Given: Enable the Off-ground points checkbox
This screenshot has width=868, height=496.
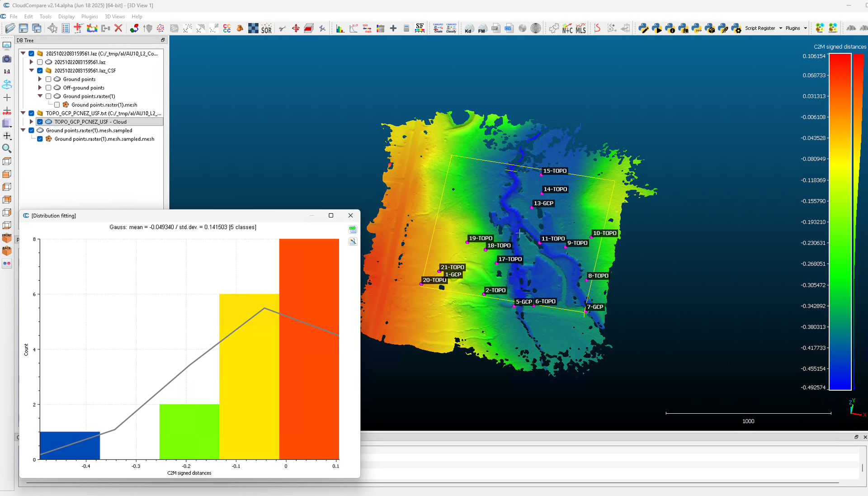Looking at the screenshot, I should tap(48, 88).
